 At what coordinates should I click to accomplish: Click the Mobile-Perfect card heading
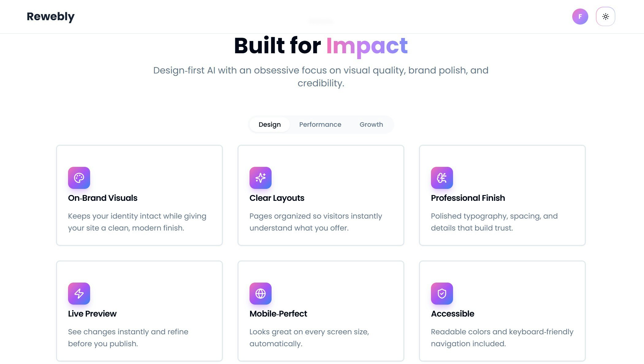coord(278,314)
